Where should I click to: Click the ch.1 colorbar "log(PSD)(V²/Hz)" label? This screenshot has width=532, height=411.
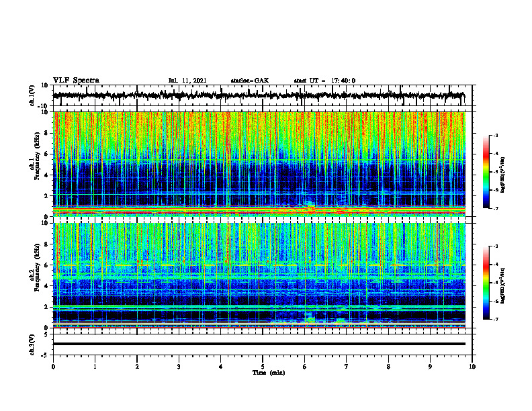503,175
